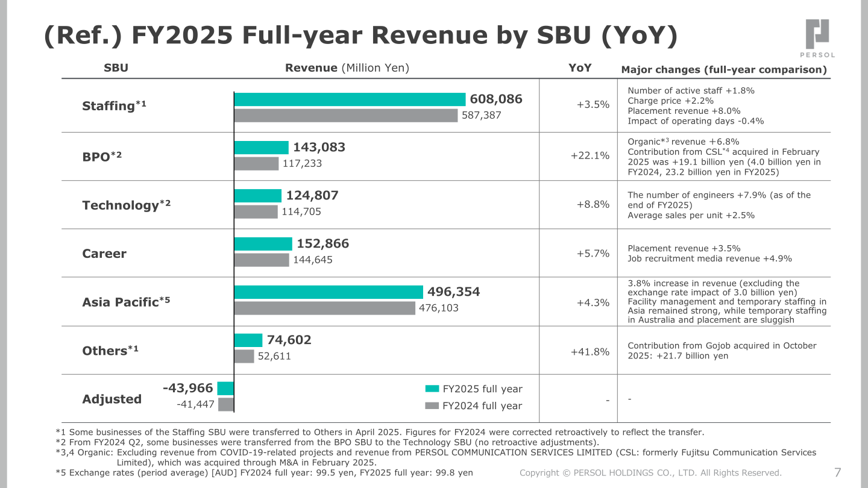Click the 'FY2025 full year' legend label
This screenshot has height=488, width=868.
click(482, 389)
